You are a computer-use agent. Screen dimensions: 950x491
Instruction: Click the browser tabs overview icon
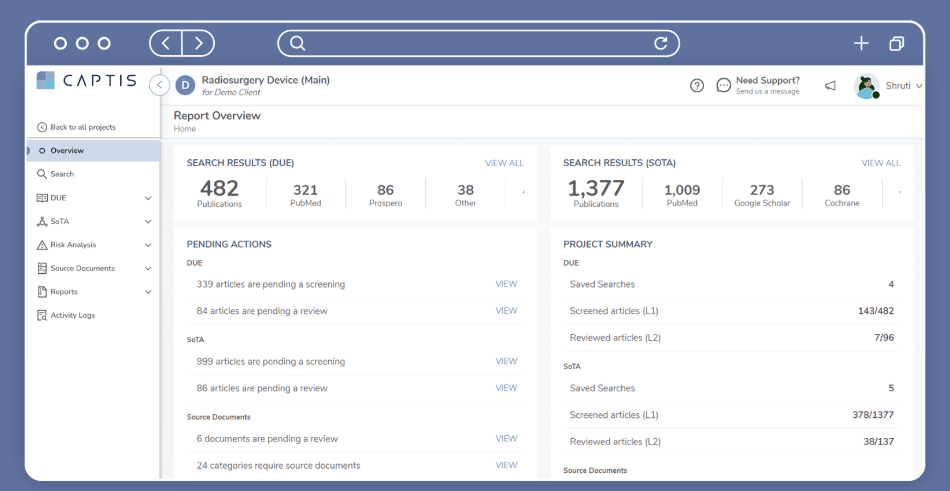[897, 43]
